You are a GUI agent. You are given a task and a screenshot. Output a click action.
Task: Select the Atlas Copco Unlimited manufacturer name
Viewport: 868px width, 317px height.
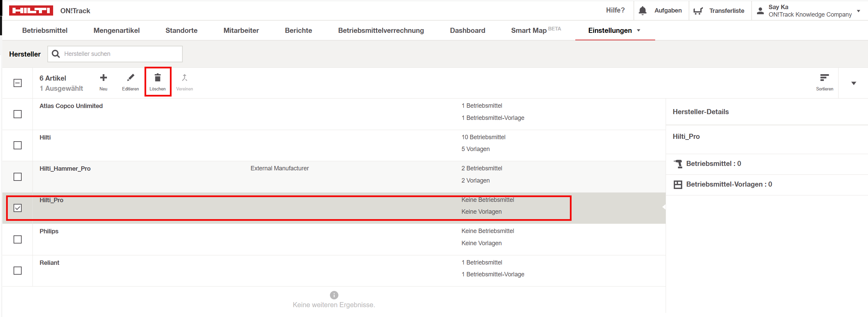71,106
